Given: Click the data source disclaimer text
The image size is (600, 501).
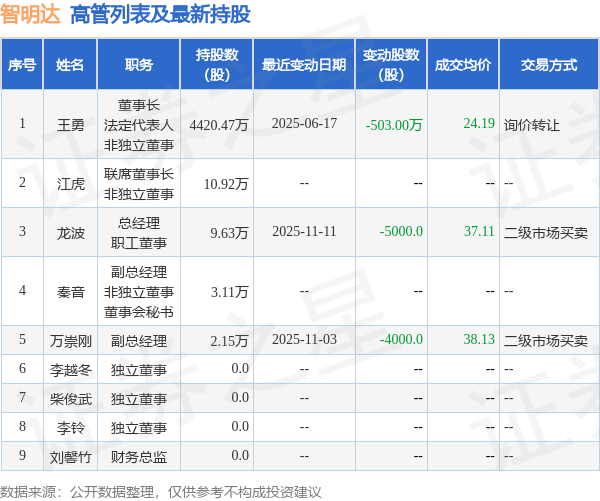Looking at the screenshot, I should (161, 492).
